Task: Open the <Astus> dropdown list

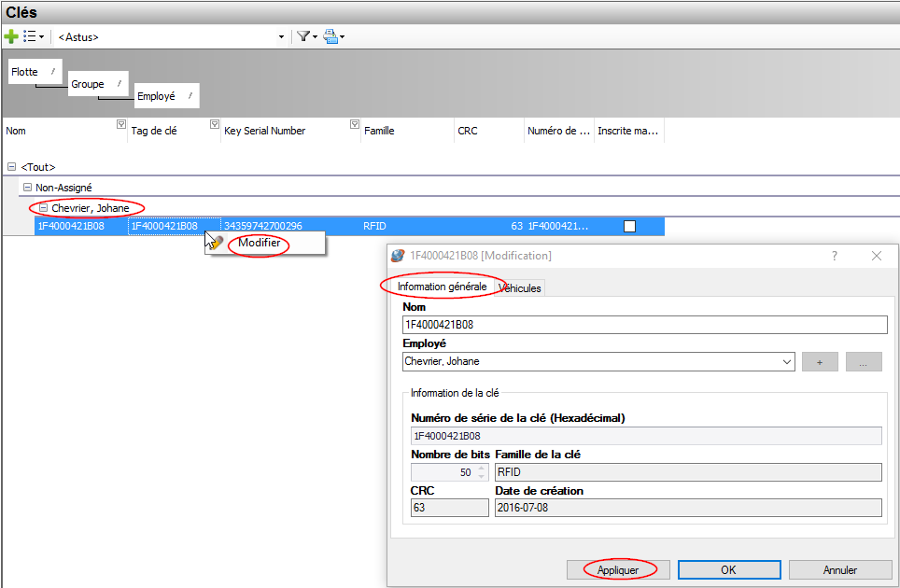Action: [281, 37]
